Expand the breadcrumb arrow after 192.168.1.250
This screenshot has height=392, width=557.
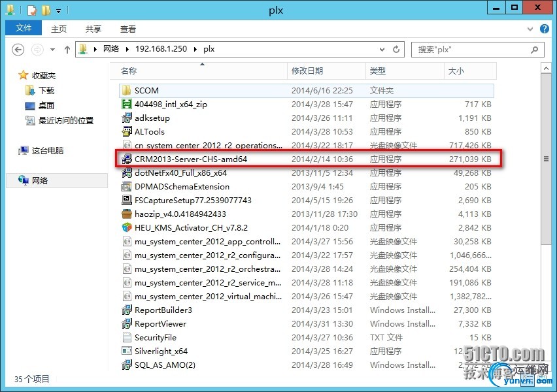[x=195, y=50]
